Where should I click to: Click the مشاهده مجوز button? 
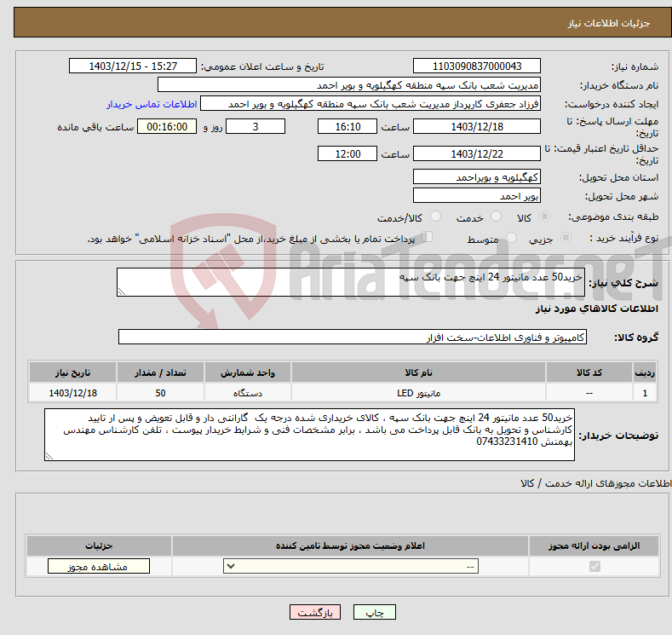coord(99,567)
